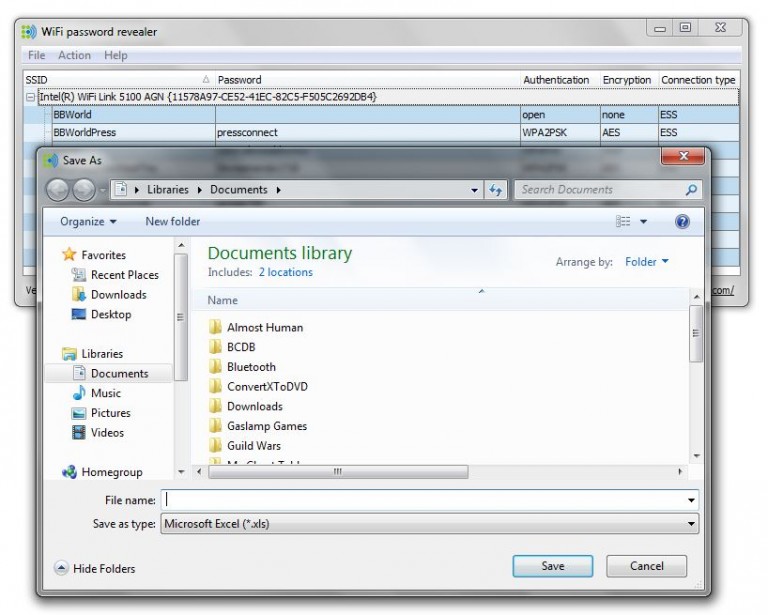
Task: Open the File name dropdown arrow
Action: pos(691,500)
